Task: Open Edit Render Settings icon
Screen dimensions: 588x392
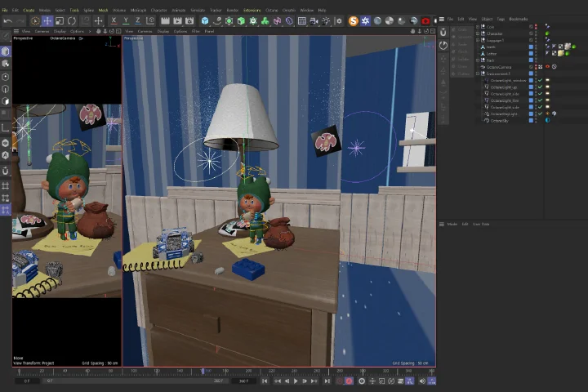Action: 189,21
